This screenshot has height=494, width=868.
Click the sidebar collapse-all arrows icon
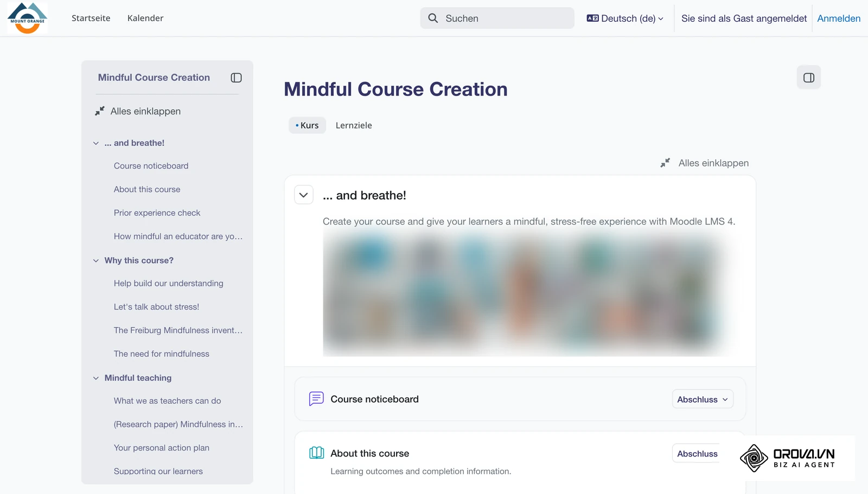100,111
